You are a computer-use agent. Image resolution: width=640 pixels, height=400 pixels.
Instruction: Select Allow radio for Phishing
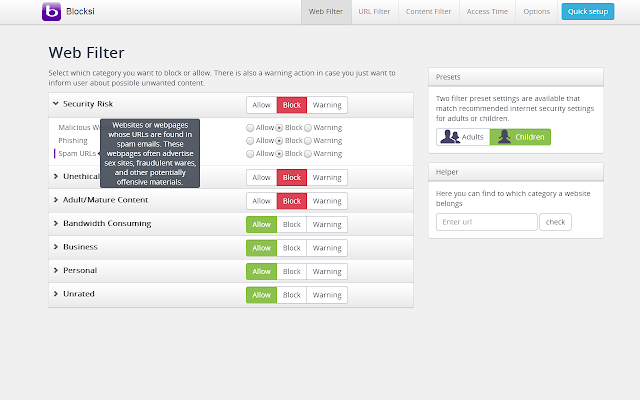pos(250,141)
